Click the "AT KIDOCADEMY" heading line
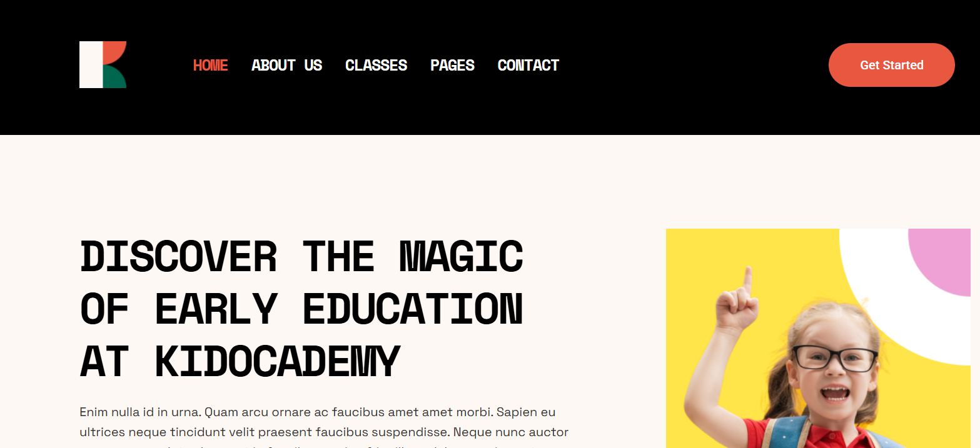 [x=240, y=361]
